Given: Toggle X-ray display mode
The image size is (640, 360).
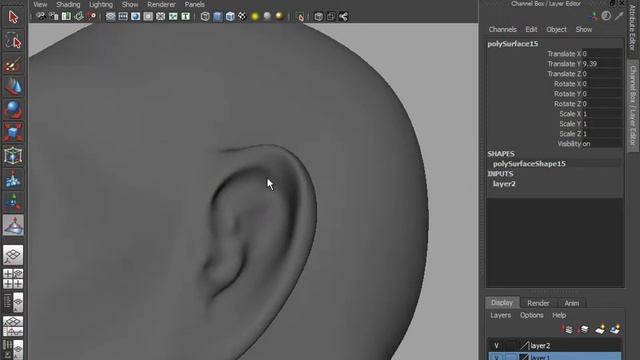Looking at the screenshot, I should tap(318, 16).
